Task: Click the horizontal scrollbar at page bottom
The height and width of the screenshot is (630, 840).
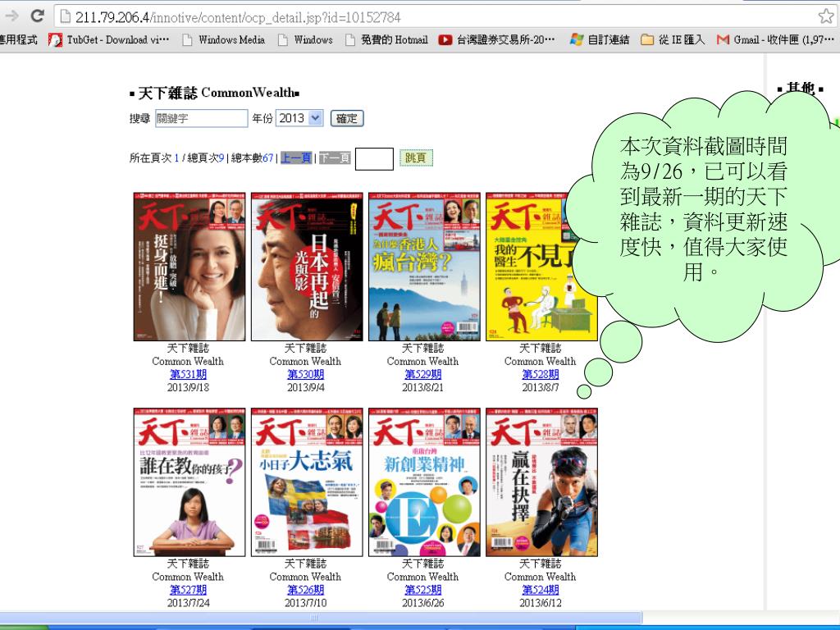Action: pos(321,617)
